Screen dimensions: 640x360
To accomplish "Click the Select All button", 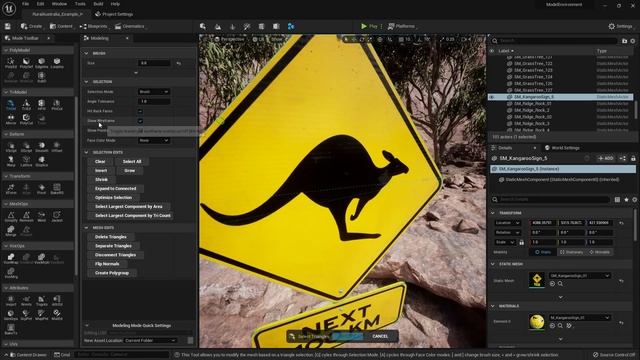I will tap(132, 162).
